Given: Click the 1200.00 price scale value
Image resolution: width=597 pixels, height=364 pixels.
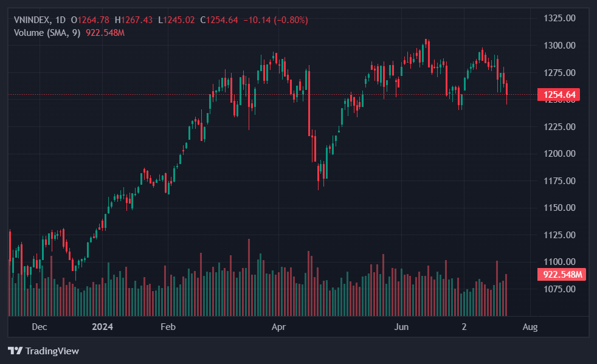Looking at the screenshot, I should [559, 154].
